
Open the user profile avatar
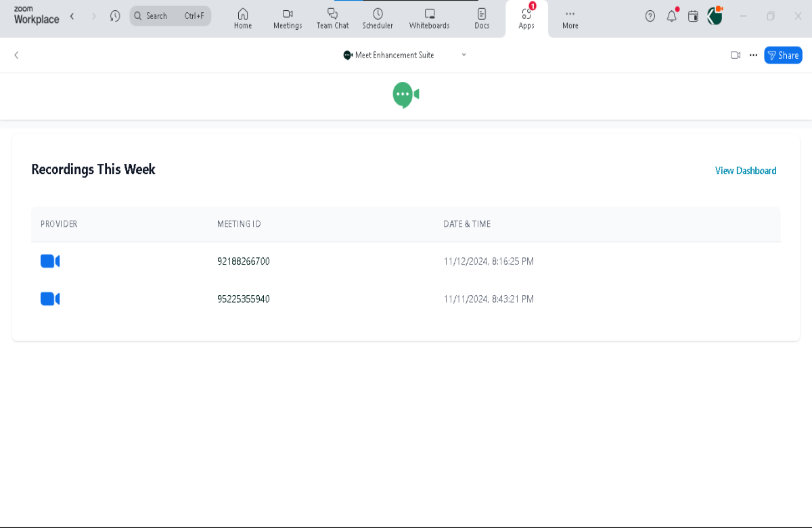[715, 16]
